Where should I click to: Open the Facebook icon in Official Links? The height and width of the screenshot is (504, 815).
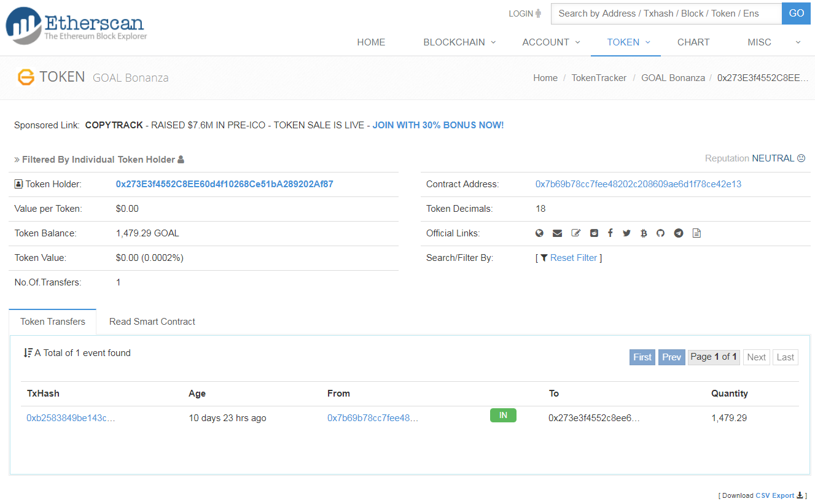[x=610, y=233]
